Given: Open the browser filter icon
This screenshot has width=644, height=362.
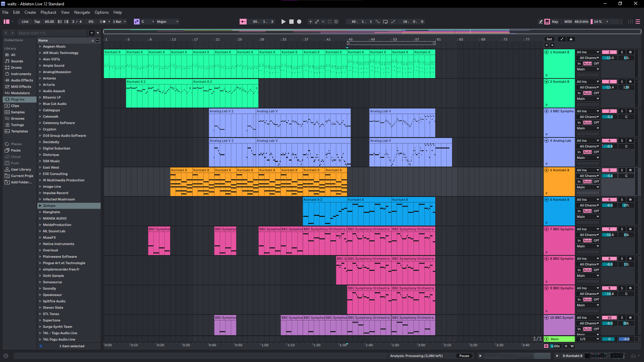Looking at the screenshot, I should (x=92, y=33).
